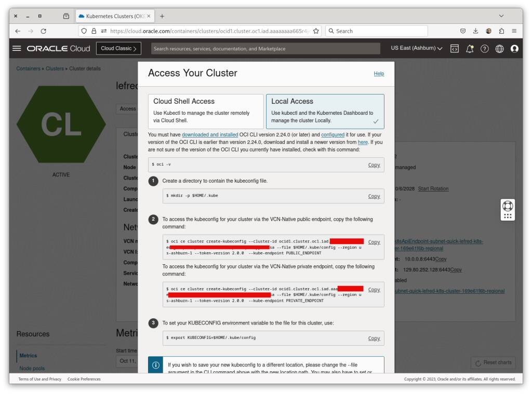Open the user profile avatar icon
The image size is (532, 394).
pyautogui.click(x=514, y=49)
